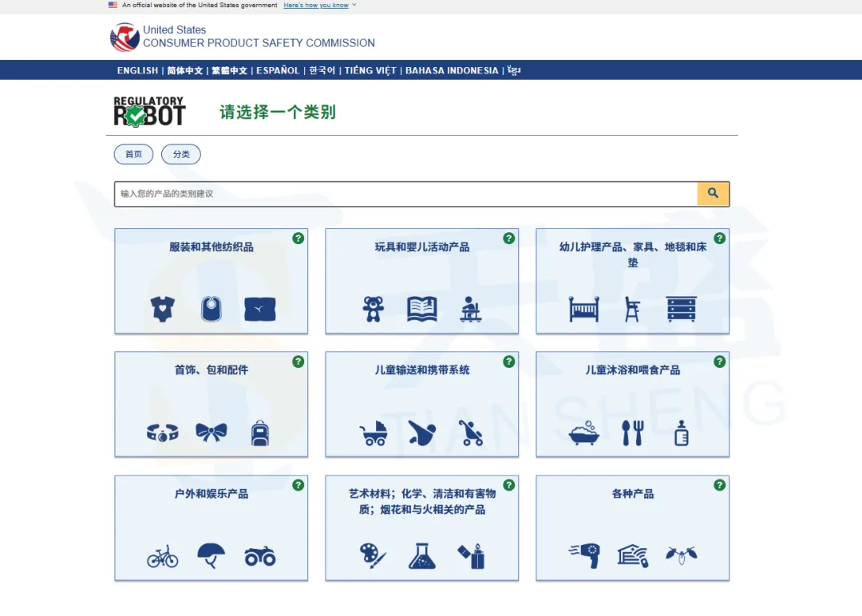Click the backpack icon
The width and height of the screenshot is (862, 616).
click(260, 433)
